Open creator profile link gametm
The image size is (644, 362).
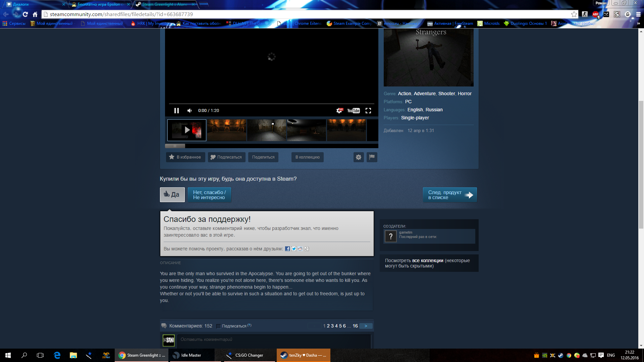click(x=406, y=232)
